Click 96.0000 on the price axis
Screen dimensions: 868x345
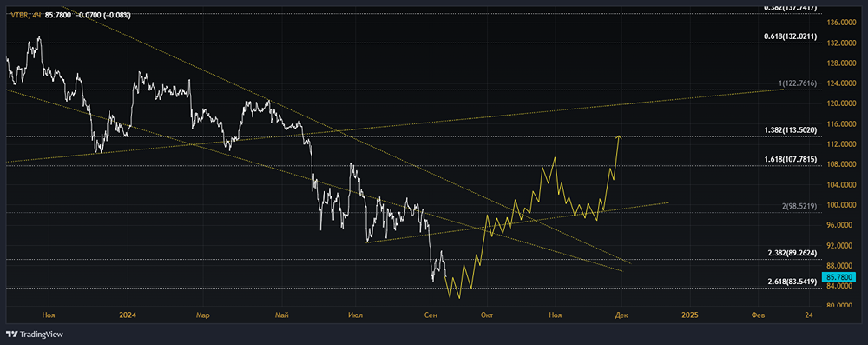840,225
